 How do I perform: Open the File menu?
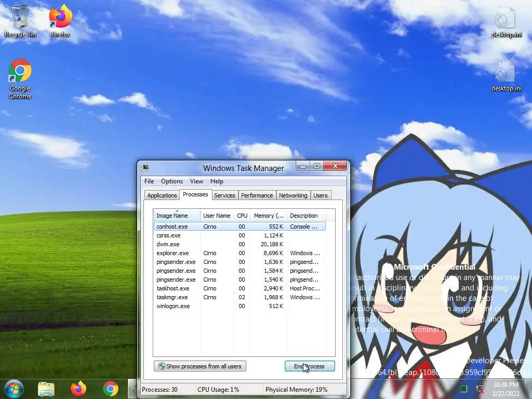[149, 181]
